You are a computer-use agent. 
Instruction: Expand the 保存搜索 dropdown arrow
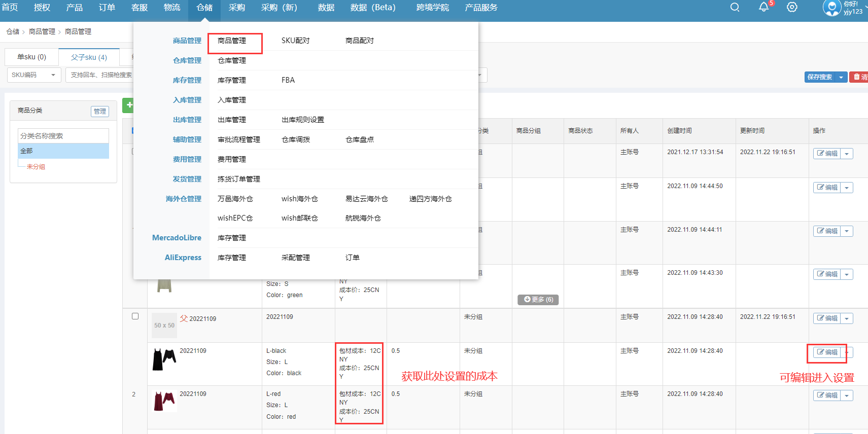click(841, 77)
